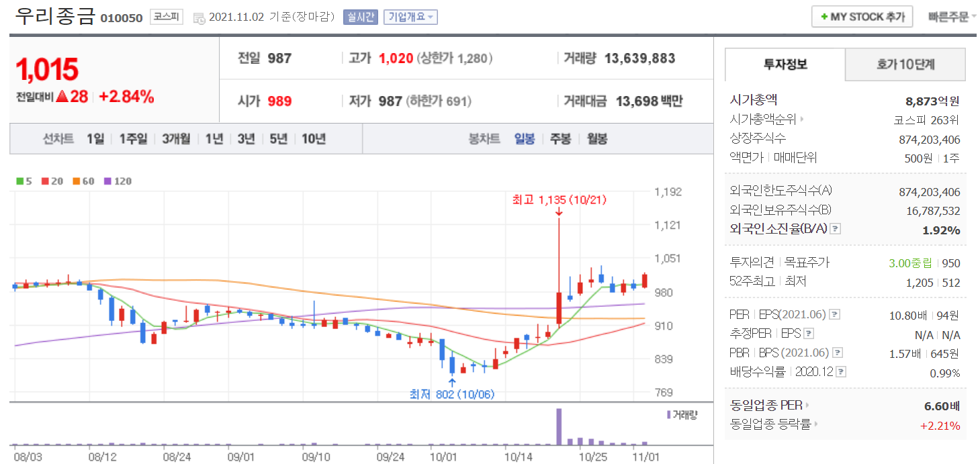This screenshot has width=980, height=464.
Task: Click the 코스피 market badge
Action: (x=165, y=17)
